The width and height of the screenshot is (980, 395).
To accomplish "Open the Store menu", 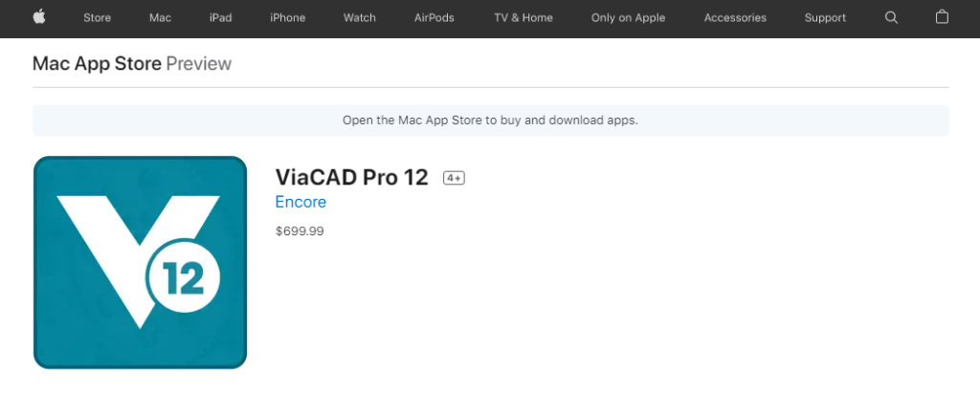I will (x=97, y=17).
